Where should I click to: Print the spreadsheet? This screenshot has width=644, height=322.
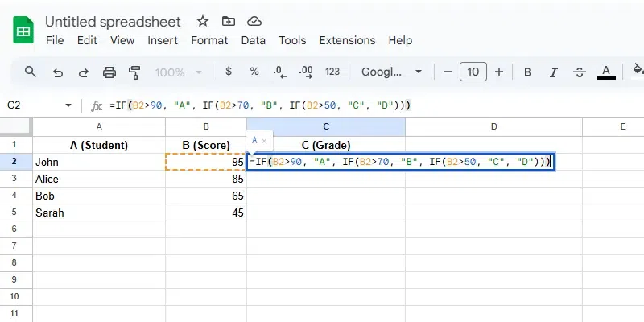click(109, 72)
